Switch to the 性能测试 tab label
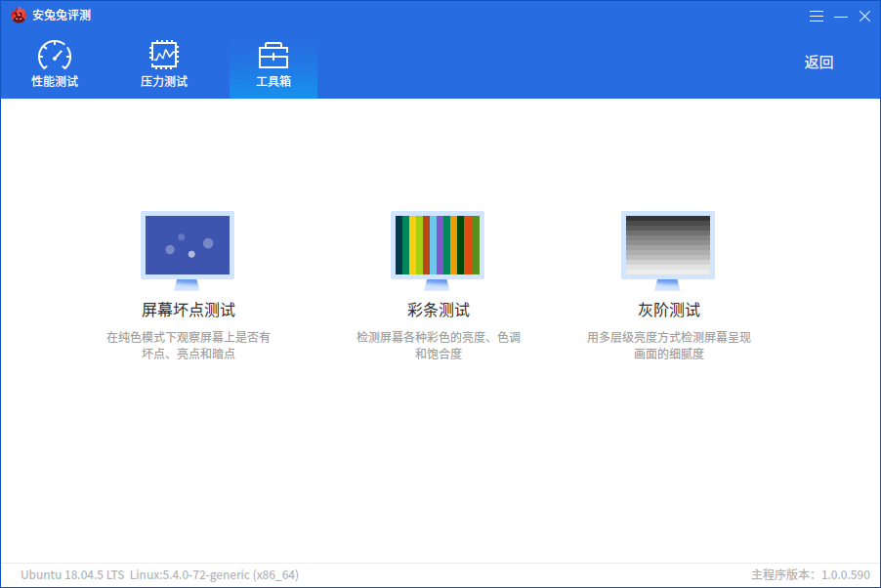 [55, 81]
